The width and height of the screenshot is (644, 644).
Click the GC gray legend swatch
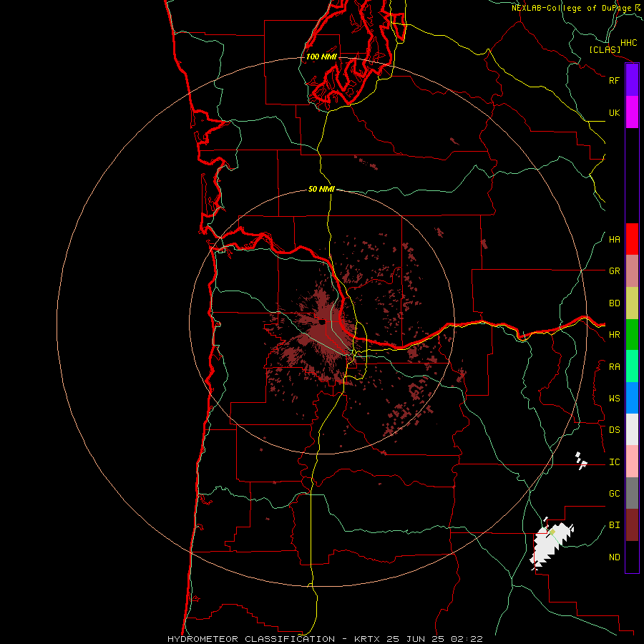(632, 493)
